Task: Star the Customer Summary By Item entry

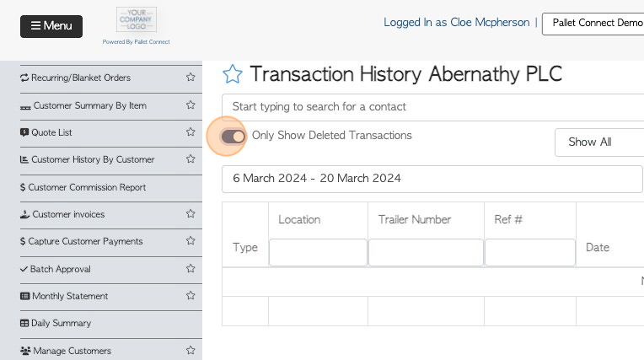Action: tap(191, 105)
